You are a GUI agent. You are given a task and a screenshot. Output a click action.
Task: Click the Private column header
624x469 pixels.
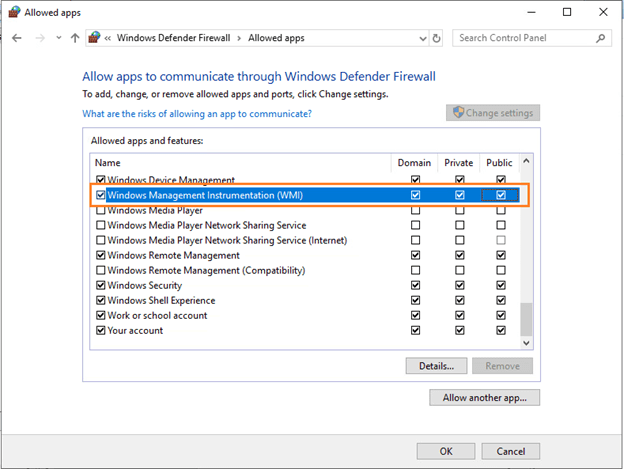[x=458, y=163]
